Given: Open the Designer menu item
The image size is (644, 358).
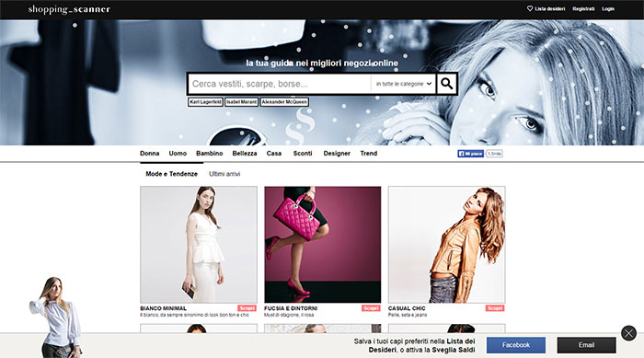Looking at the screenshot, I should tap(337, 154).
